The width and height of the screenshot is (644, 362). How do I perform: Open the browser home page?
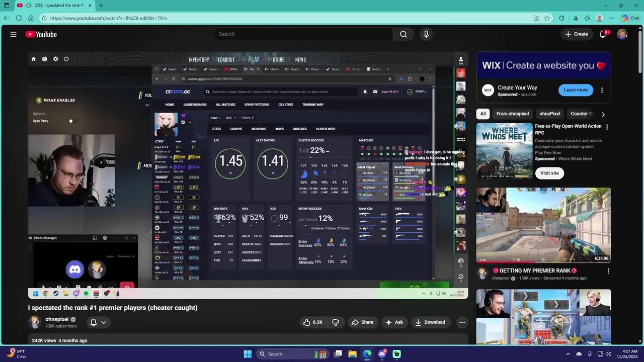coord(31,18)
